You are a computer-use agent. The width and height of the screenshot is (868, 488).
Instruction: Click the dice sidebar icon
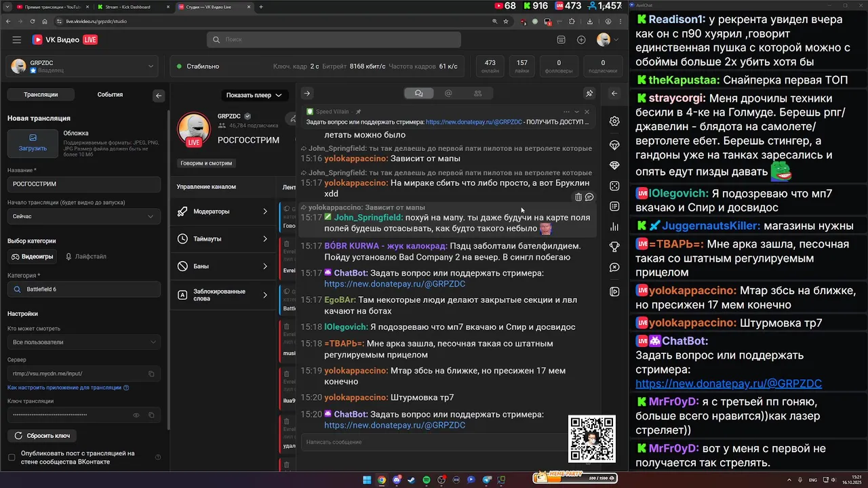click(x=614, y=186)
